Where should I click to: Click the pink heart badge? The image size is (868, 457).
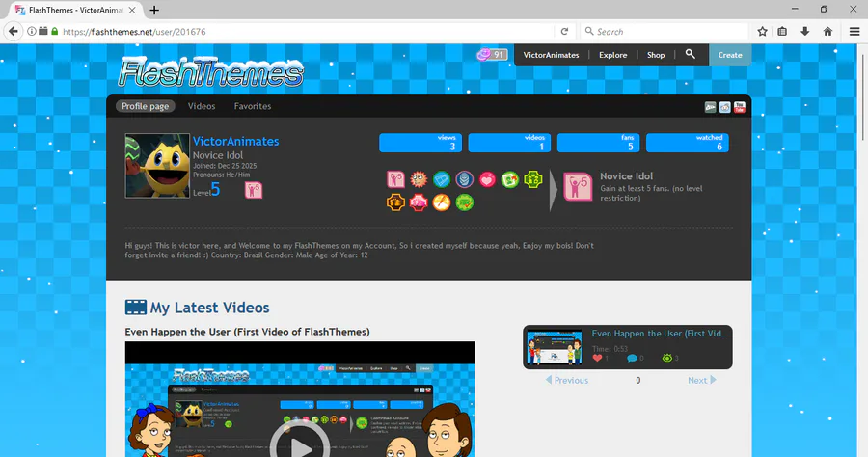pos(487,179)
